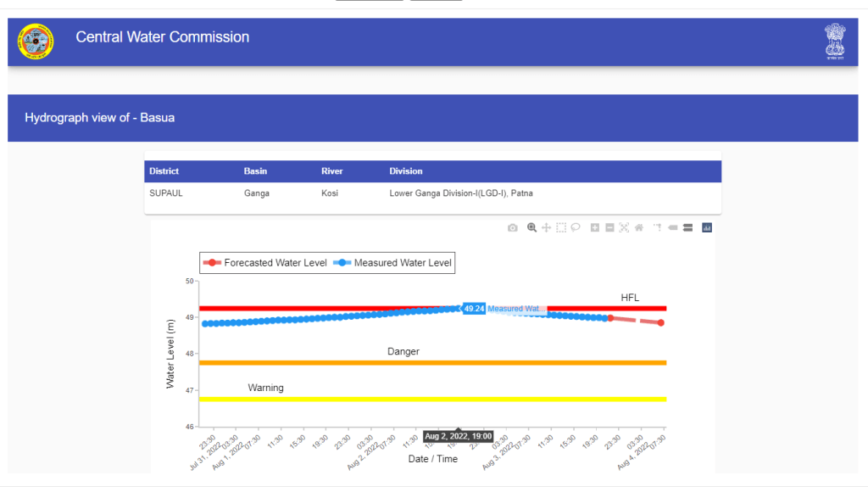Enable show closest data on hover
Screen dimensions: 868x492
pos(673,227)
